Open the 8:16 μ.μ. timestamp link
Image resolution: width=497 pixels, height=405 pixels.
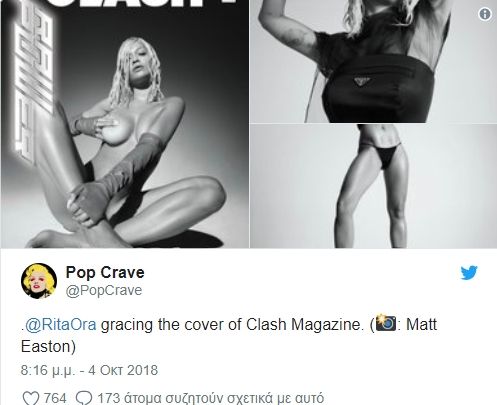48,370
